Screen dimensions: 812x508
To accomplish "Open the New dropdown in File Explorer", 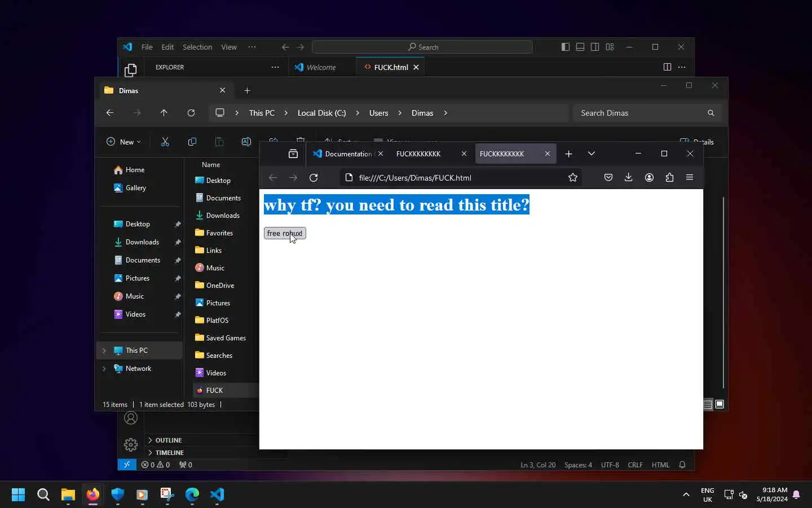I will (x=123, y=142).
